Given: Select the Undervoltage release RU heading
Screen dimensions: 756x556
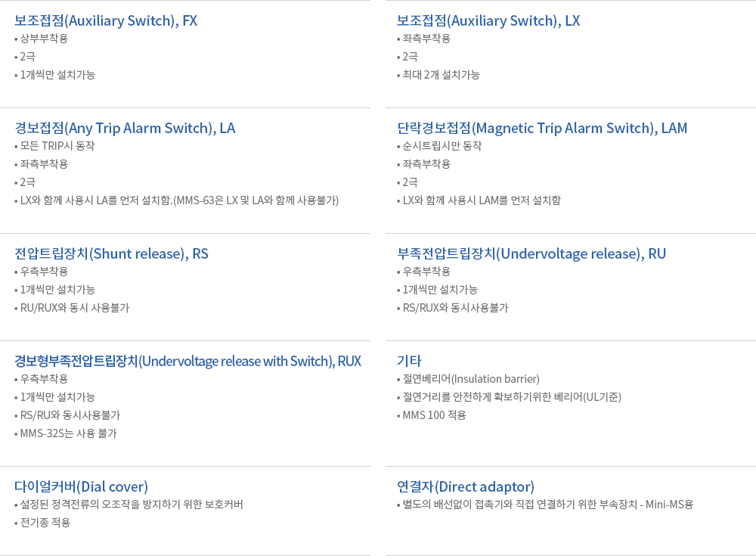Looking at the screenshot, I should tap(531, 253).
